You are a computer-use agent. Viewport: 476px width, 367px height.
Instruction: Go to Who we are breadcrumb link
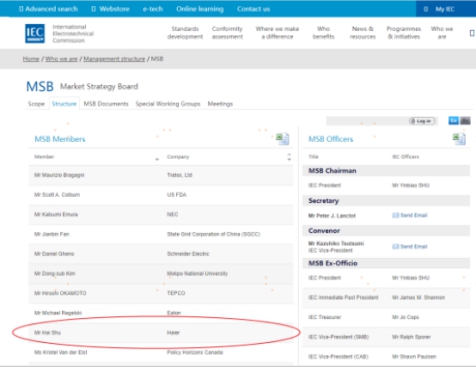click(x=61, y=59)
